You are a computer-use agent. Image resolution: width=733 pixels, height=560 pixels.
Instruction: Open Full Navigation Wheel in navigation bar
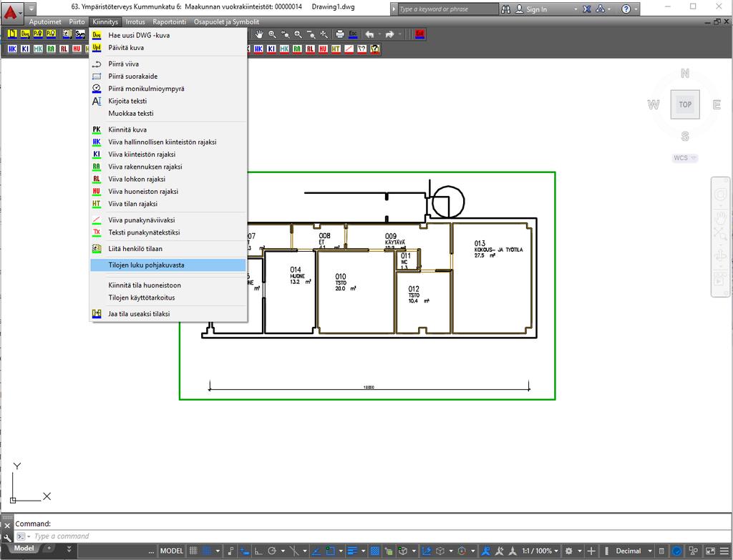click(x=720, y=195)
